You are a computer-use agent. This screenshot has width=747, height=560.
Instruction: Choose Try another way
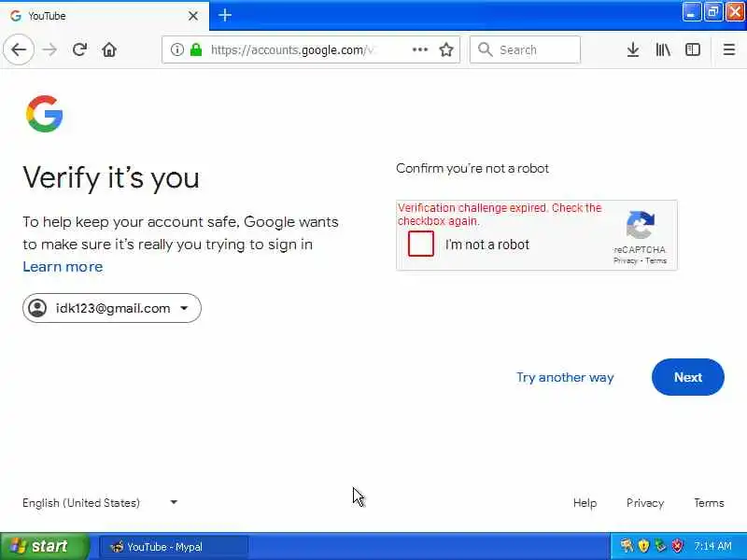(565, 378)
